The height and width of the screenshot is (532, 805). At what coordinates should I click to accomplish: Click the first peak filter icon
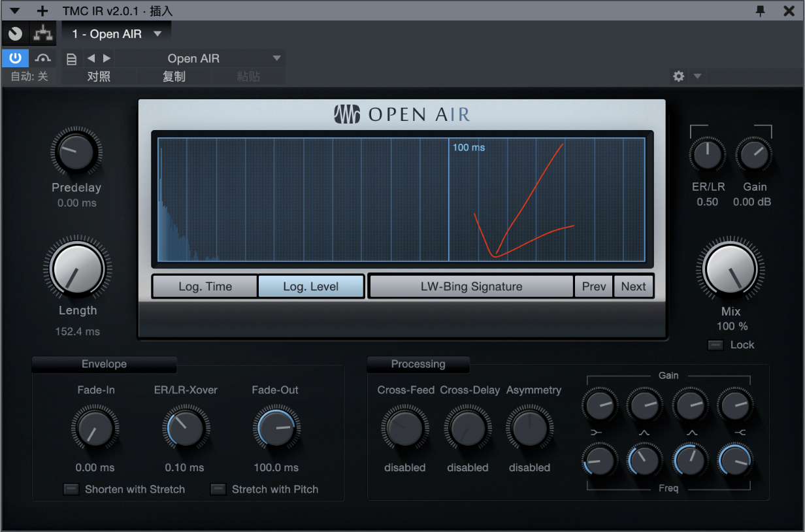point(644,433)
